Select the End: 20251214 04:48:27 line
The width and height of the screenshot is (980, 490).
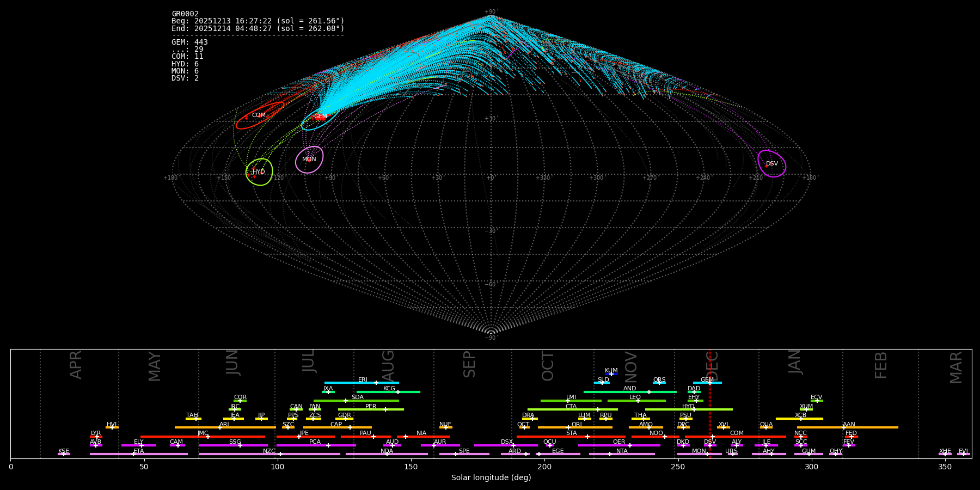(x=258, y=28)
